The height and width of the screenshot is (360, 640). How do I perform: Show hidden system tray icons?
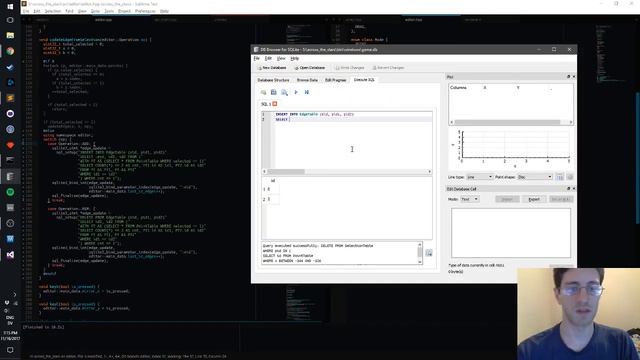point(15,294)
